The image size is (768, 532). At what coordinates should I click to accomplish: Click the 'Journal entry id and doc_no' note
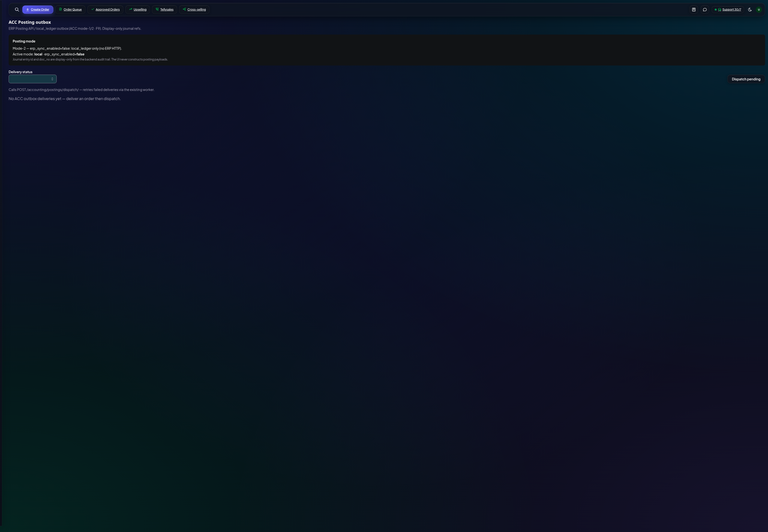click(x=90, y=60)
